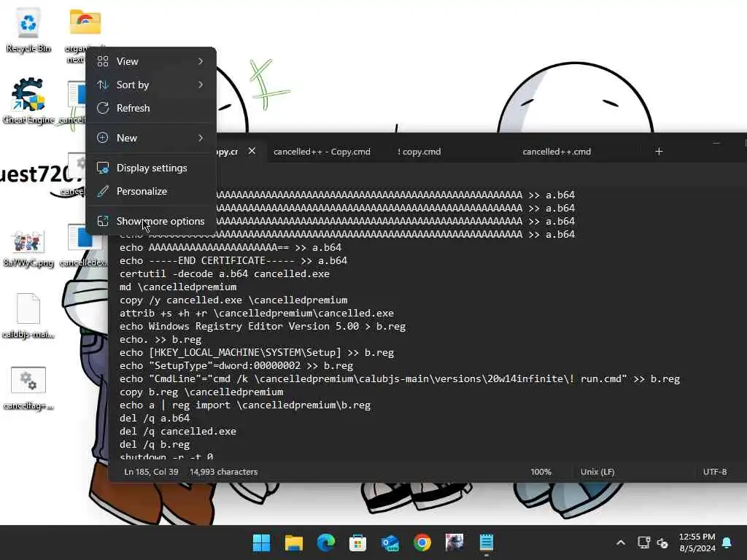Switch to cancelled++ - Copy.cmd tab
The image size is (747, 560).
point(322,152)
